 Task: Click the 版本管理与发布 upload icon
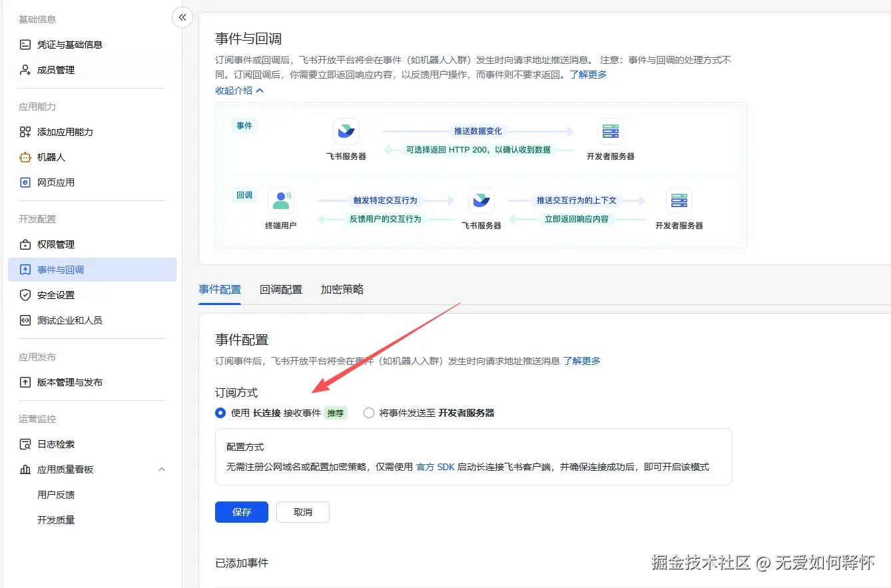[25, 382]
